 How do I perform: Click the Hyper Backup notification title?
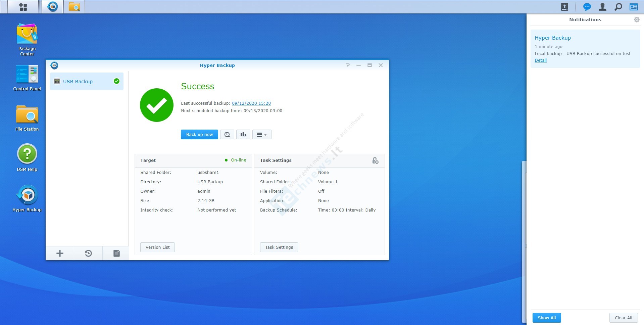(x=553, y=38)
